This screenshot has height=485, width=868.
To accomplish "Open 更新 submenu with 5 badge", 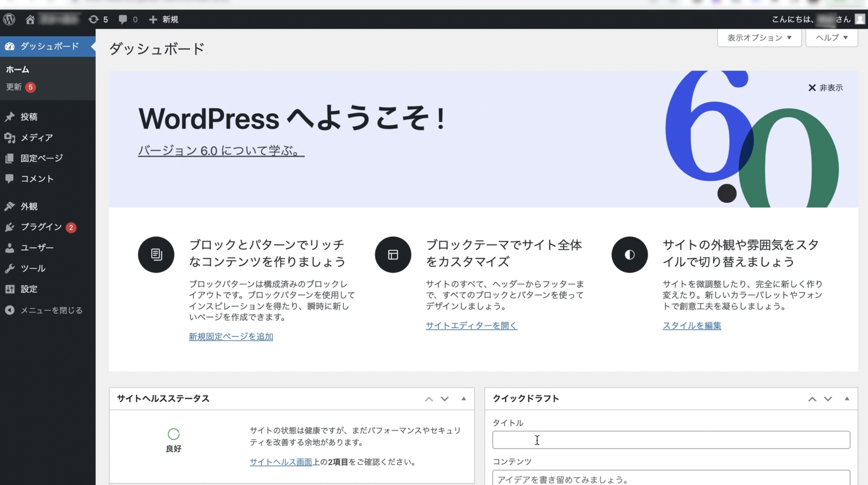I will (21, 87).
